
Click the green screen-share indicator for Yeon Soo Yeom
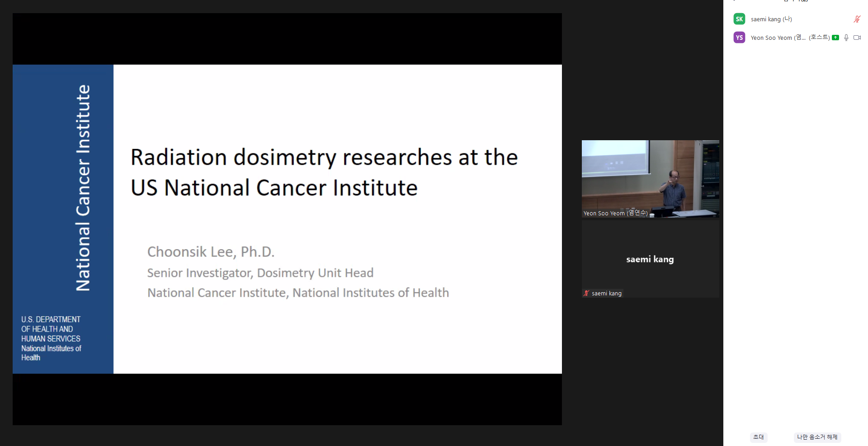[835, 38]
